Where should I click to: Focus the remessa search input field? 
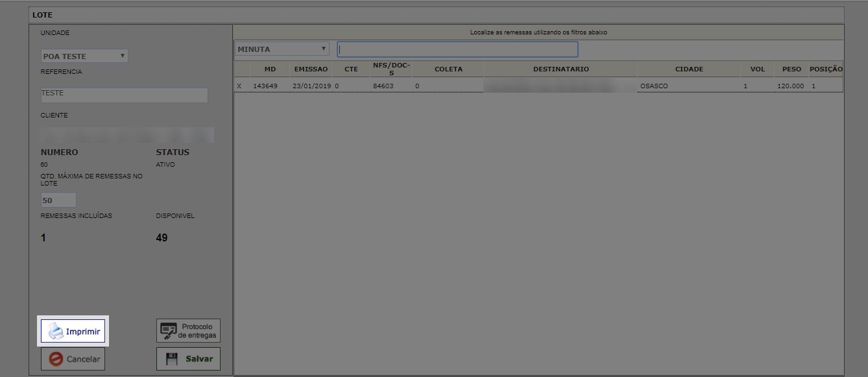pos(457,49)
